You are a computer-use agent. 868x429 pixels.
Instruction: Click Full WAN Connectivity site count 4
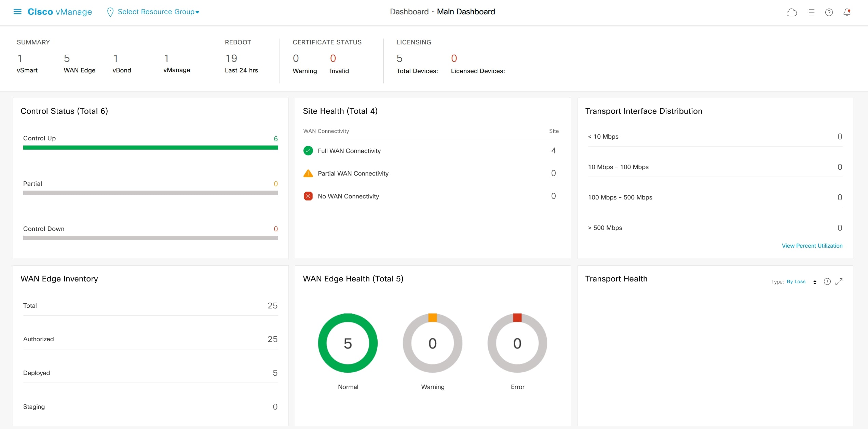pyautogui.click(x=553, y=151)
